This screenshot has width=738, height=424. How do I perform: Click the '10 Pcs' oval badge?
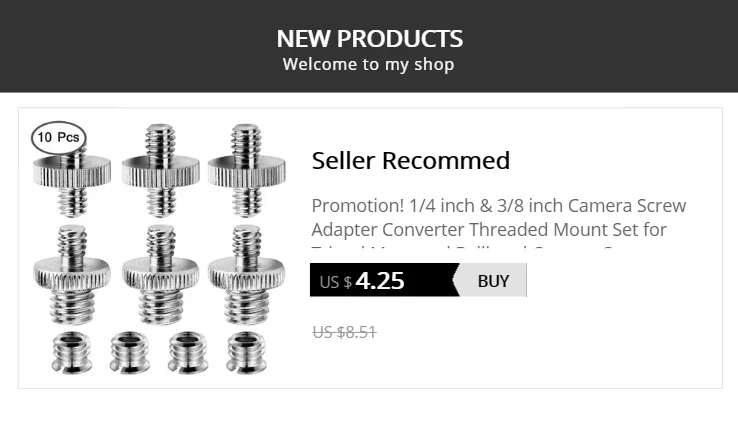click(58, 137)
